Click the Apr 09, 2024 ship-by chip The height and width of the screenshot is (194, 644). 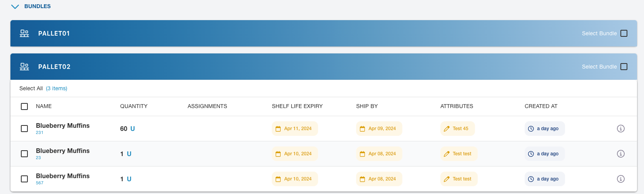click(x=379, y=129)
